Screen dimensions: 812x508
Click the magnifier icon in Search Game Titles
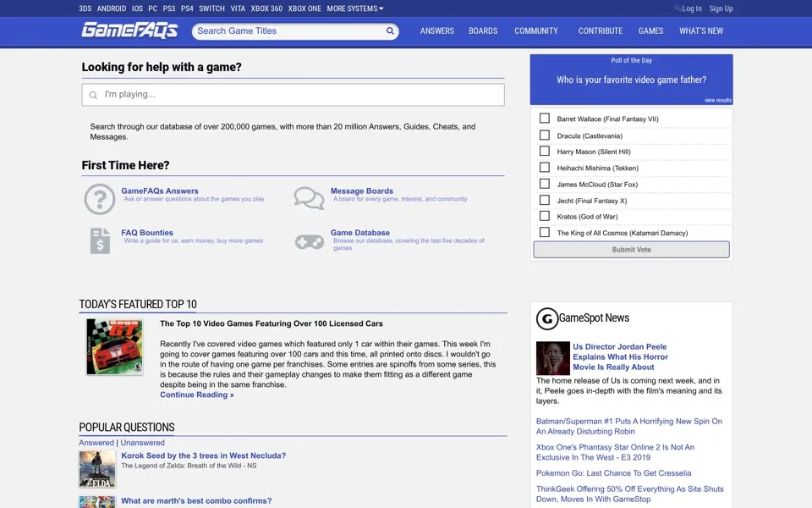click(390, 30)
